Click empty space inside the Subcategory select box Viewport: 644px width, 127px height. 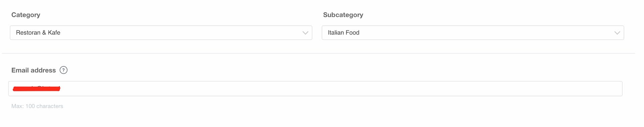(x=486, y=33)
